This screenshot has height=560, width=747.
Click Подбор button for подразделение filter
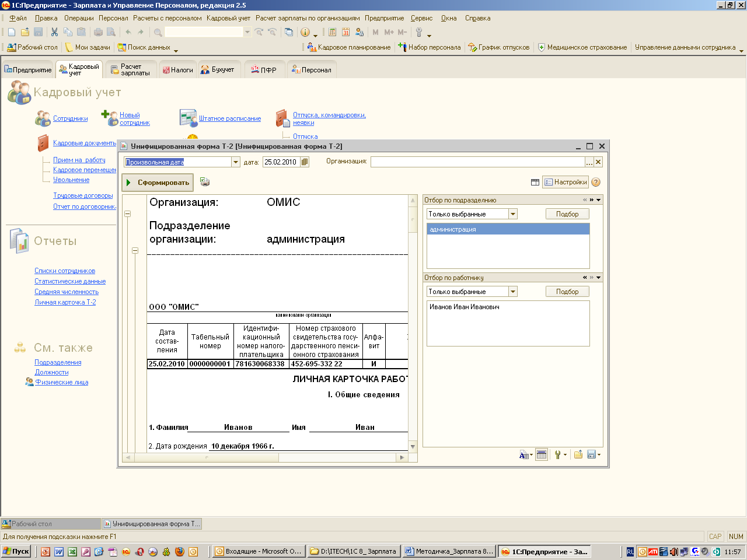point(567,214)
